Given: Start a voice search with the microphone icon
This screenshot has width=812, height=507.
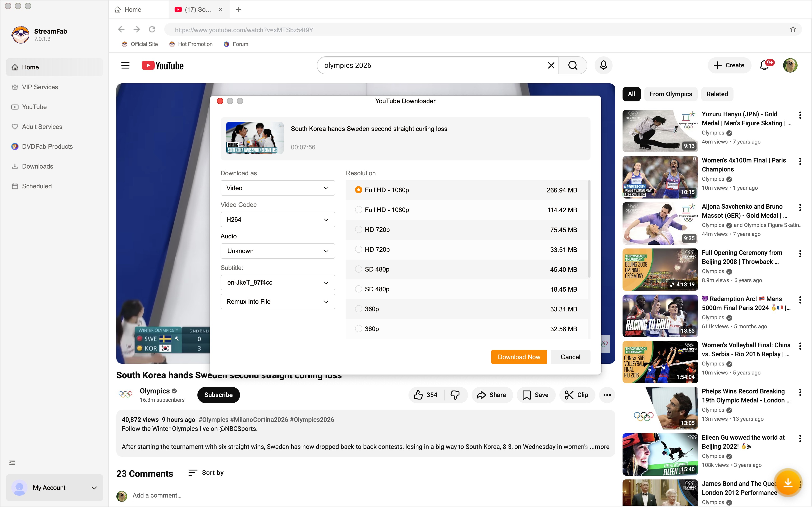Looking at the screenshot, I should click(x=603, y=65).
